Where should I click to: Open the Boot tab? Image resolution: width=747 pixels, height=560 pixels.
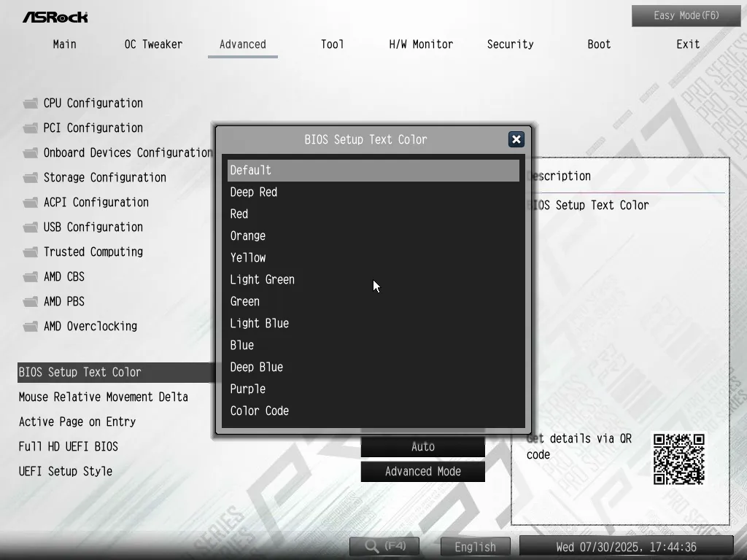click(599, 44)
